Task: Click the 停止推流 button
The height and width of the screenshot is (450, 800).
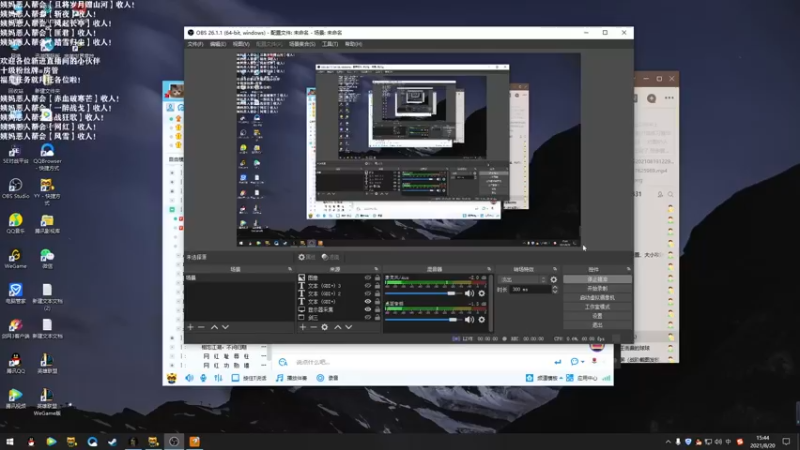Action: click(x=597, y=280)
